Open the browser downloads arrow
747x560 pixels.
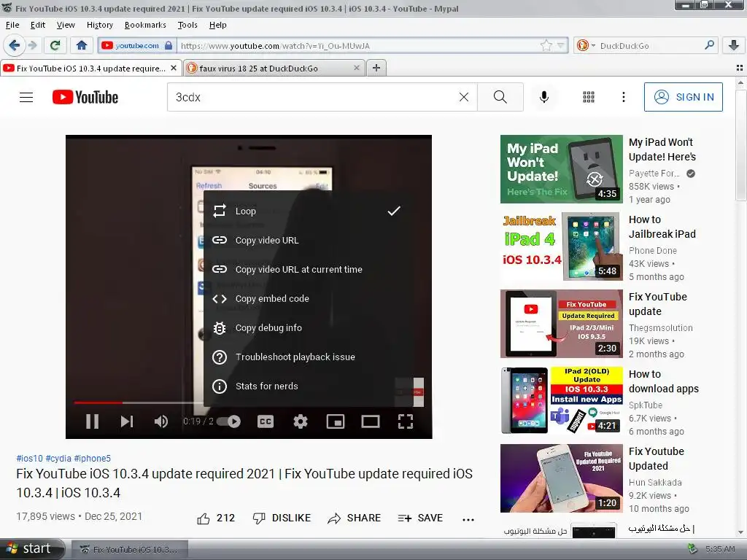point(734,45)
